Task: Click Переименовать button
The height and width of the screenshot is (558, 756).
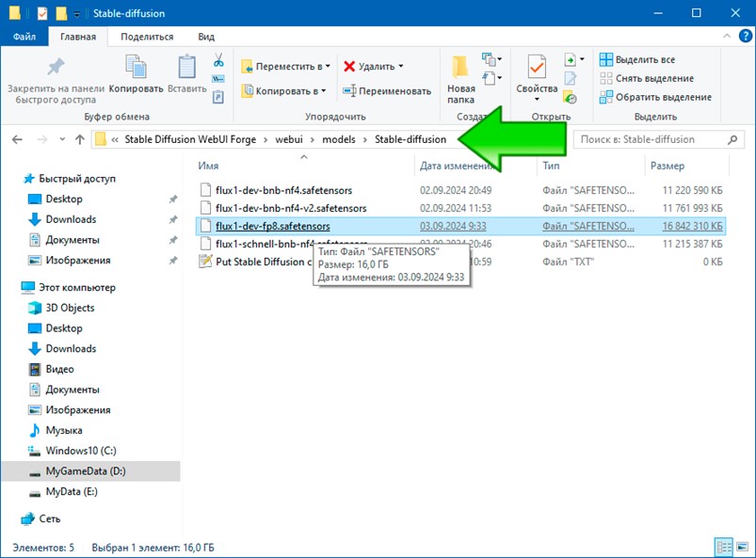Action: tap(386, 91)
